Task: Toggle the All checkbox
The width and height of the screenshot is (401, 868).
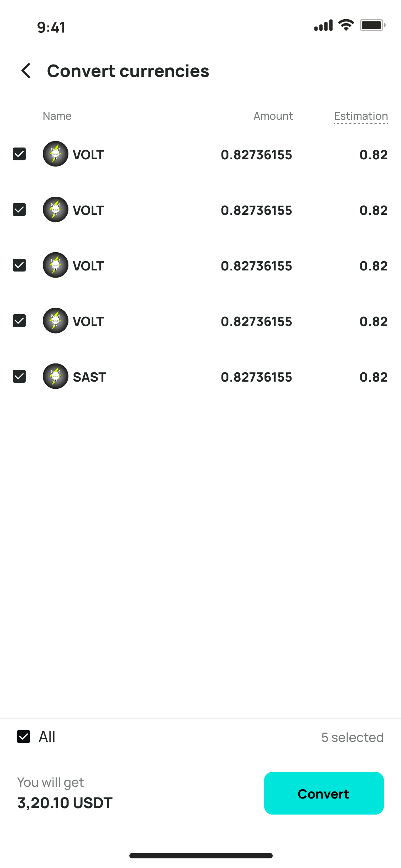Action: coord(24,737)
